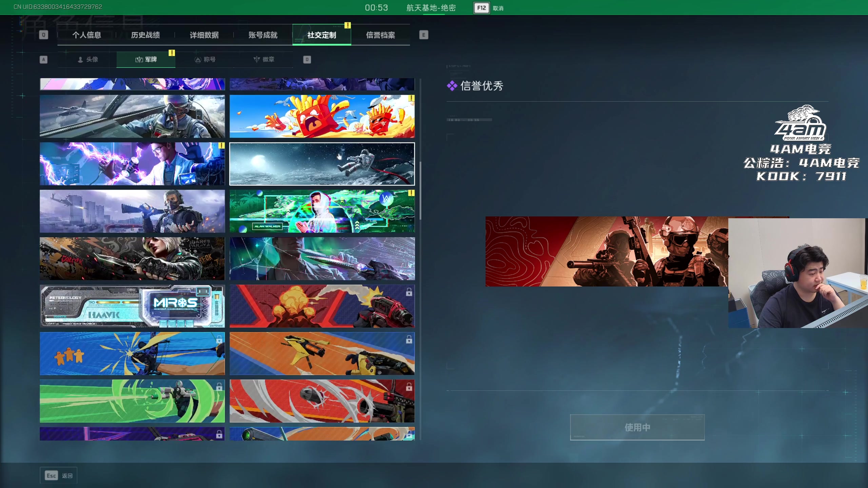Click the Esc 返回 back button
This screenshot has height=488, width=868.
[x=59, y=475]
